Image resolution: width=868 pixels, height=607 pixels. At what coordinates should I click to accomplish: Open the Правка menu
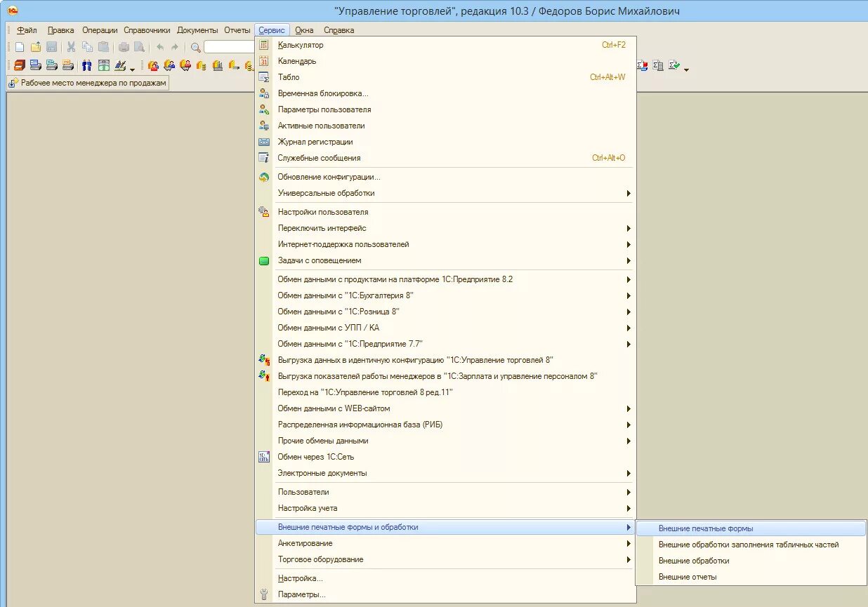point(61,30)
